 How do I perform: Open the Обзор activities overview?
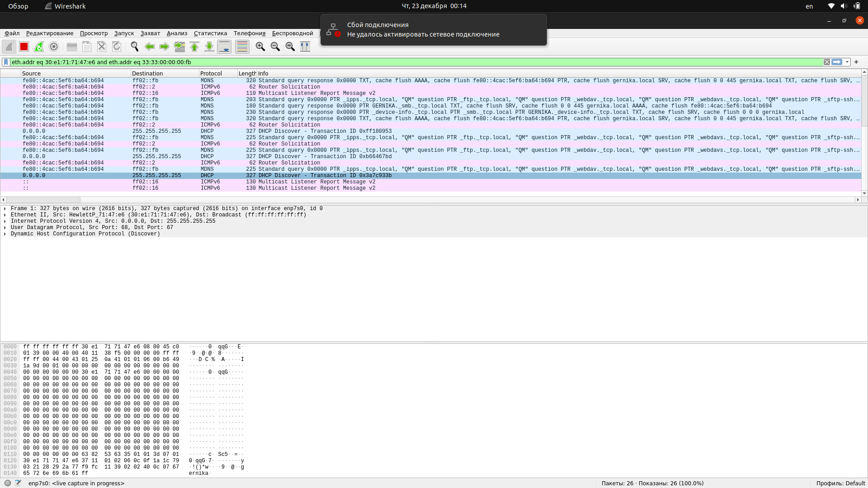click(x=18, y=6)
